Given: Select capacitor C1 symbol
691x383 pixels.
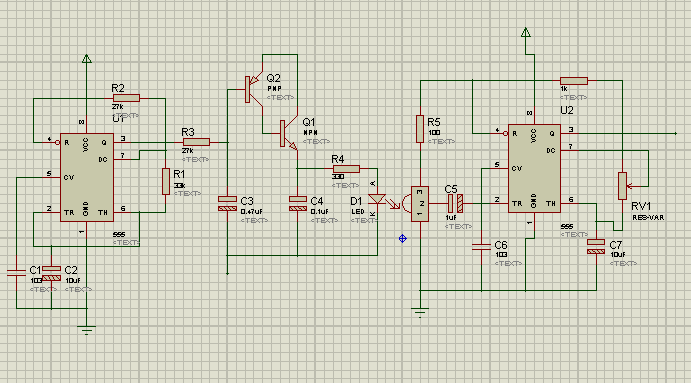Looking at the screenshot, I should (16, 272).
